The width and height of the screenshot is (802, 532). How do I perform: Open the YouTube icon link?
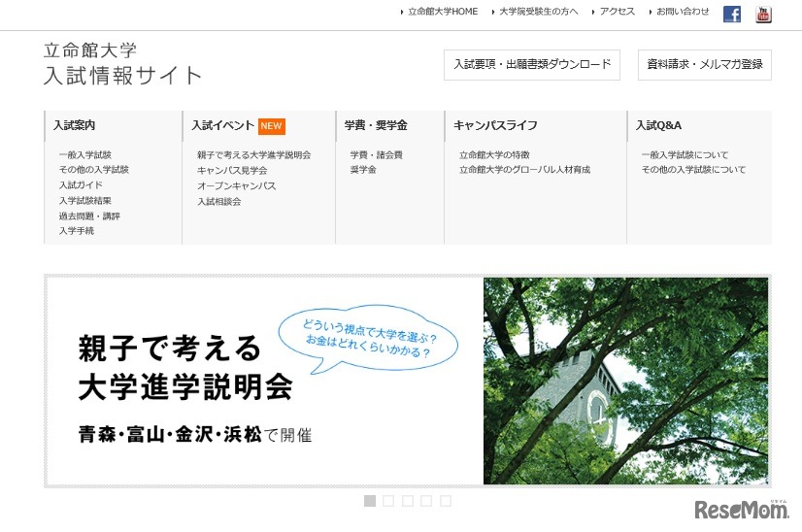(763, 15)
